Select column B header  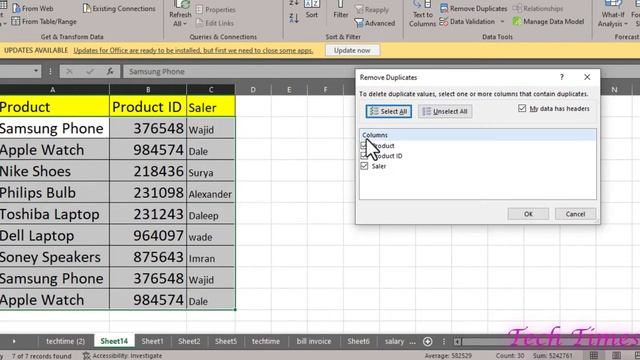(x=148, y=90)
